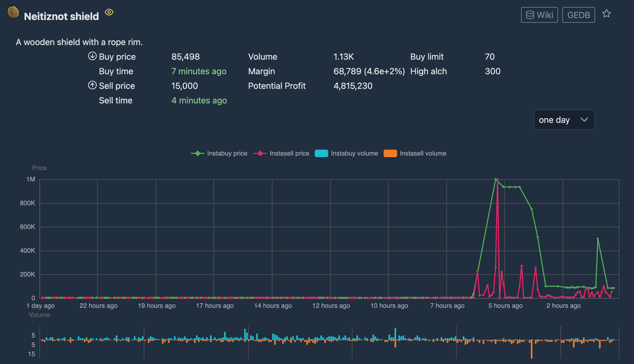Click the 4 minutes ago sell time
Viewport: 634px width, 364px height.
tap(199, 100)
